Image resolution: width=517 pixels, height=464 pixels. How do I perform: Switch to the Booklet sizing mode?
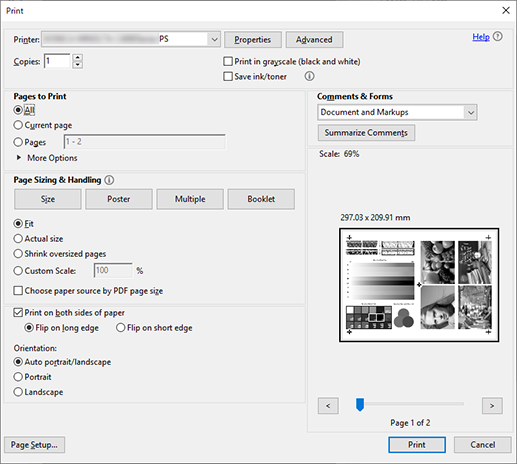(x=261, y=199)
